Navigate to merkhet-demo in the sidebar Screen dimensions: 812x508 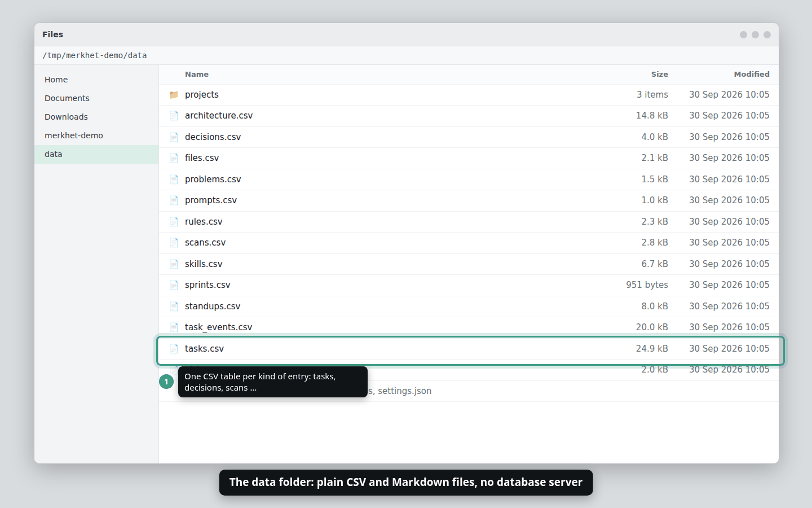coord(96,135)
